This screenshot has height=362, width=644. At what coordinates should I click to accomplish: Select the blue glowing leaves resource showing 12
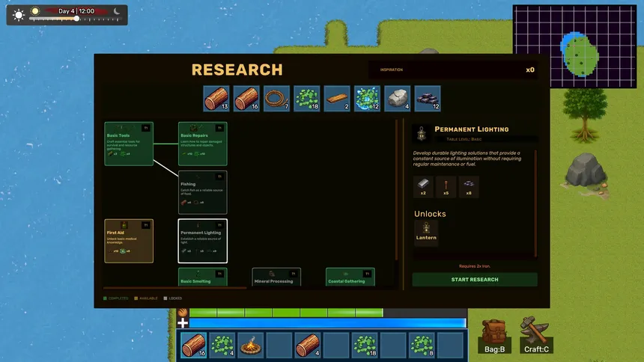(x=367, y=99)
